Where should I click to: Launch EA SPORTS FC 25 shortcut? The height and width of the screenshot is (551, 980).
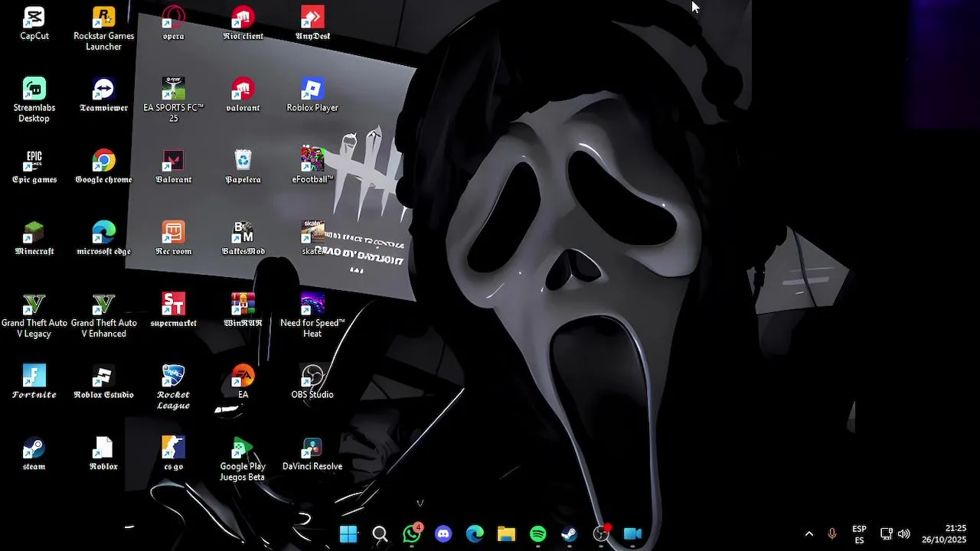[x=173, y=100]
